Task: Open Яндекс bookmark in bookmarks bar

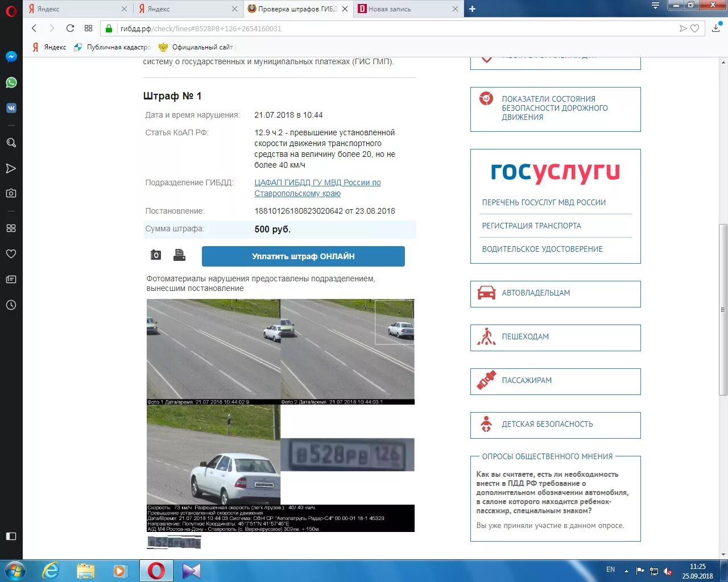Action: pyautogui.click(x=49, y=47)
